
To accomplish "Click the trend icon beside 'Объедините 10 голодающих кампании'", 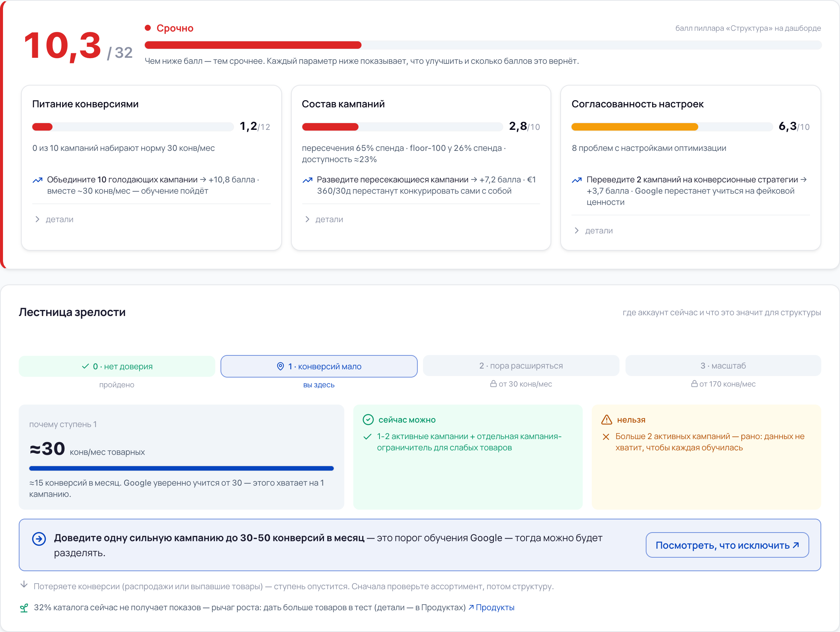I will click(x=37, y=180).
